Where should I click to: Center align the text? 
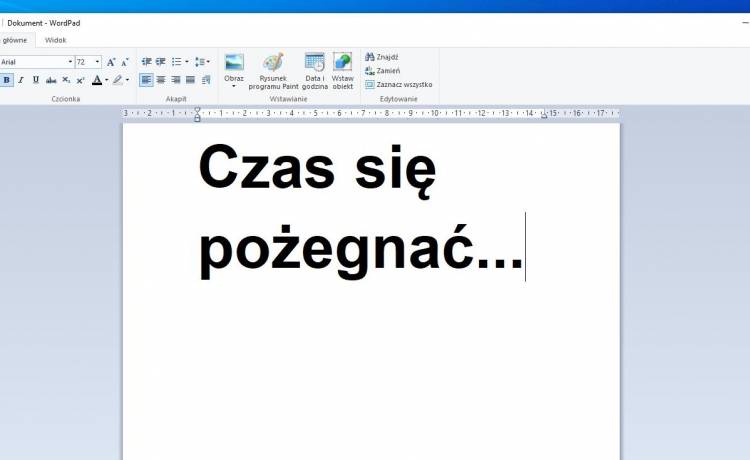tap(161, 80)
